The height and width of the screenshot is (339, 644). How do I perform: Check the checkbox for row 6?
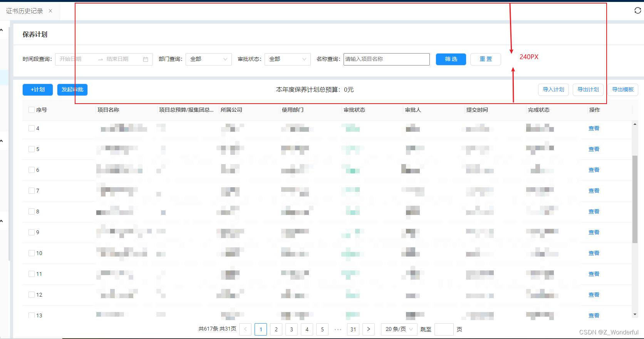(32, 170)
